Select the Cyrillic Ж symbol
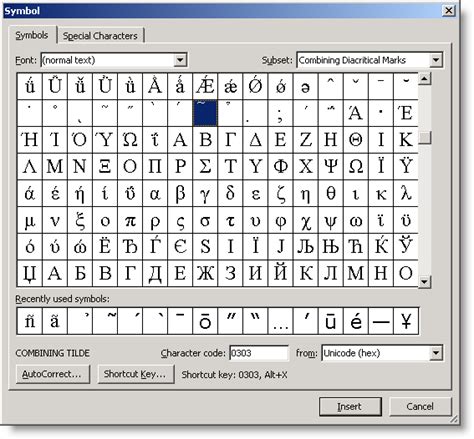474x439 pixels. [205, 273]
